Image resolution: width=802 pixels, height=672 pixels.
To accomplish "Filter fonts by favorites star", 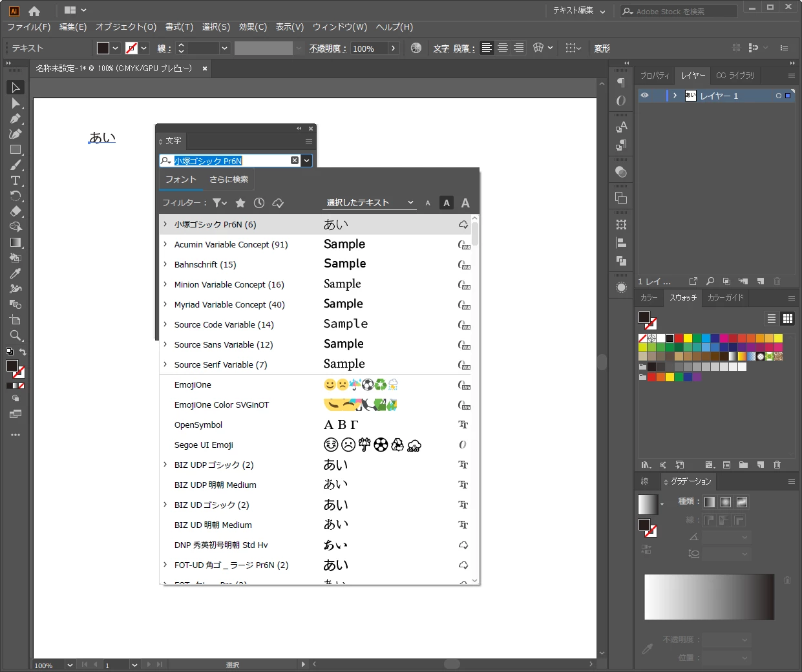I will point(240,203).
